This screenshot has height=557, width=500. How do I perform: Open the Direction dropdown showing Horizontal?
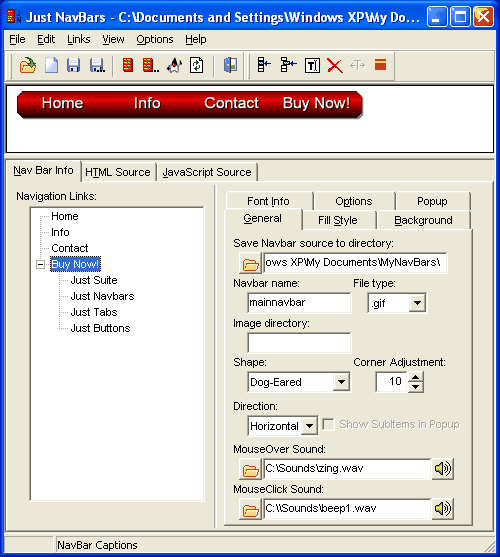309,426
